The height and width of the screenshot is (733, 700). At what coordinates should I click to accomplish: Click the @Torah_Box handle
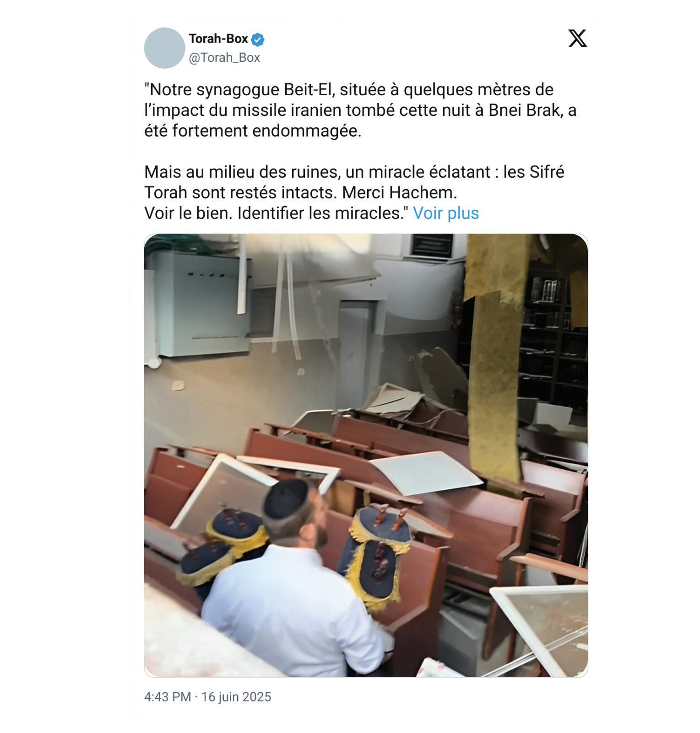click(x=224, y=58)
